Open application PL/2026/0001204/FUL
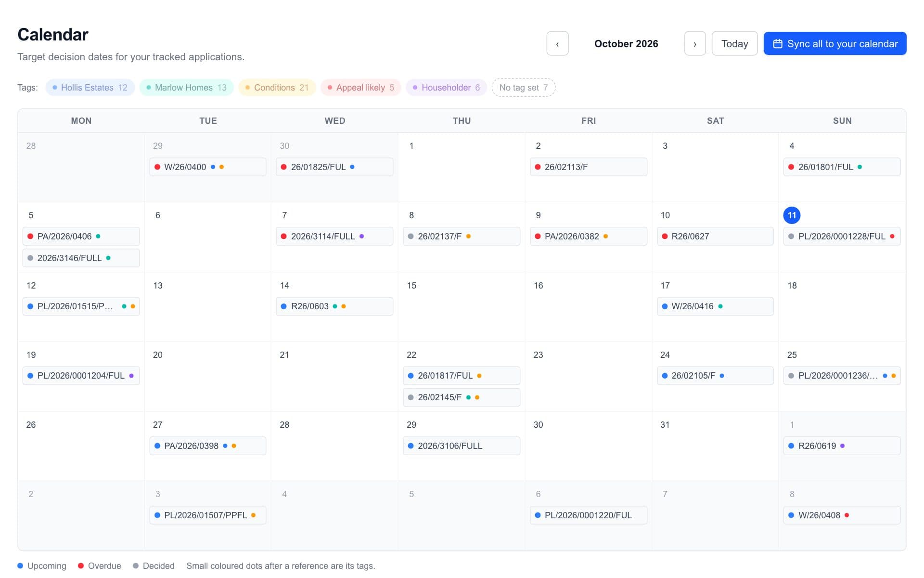 (x=81, y=376)
